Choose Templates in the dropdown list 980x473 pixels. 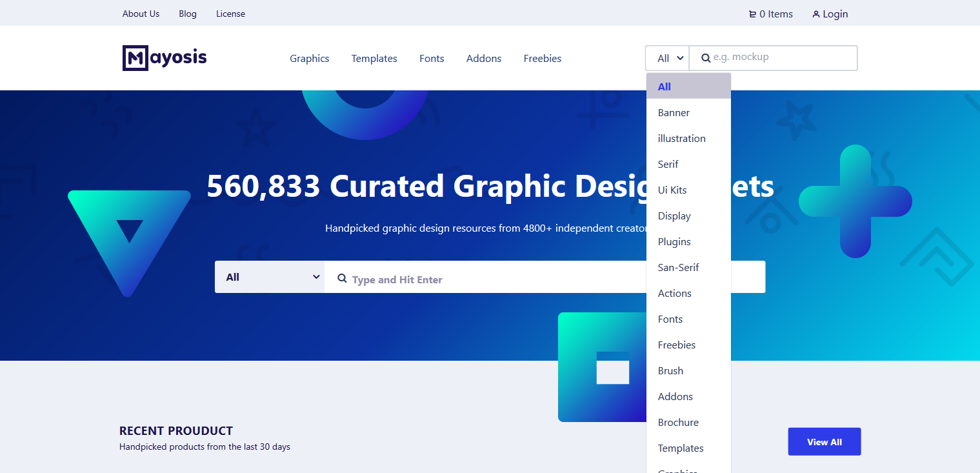688,448
